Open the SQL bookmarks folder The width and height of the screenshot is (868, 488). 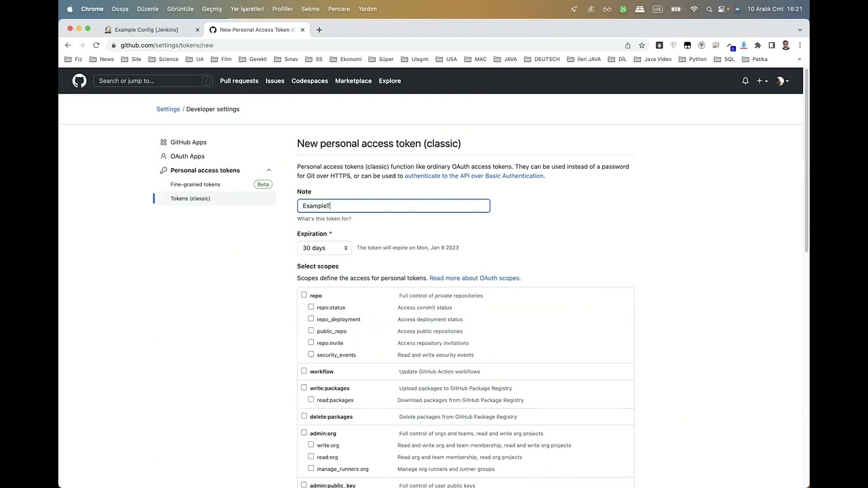(x=724, y=59)
